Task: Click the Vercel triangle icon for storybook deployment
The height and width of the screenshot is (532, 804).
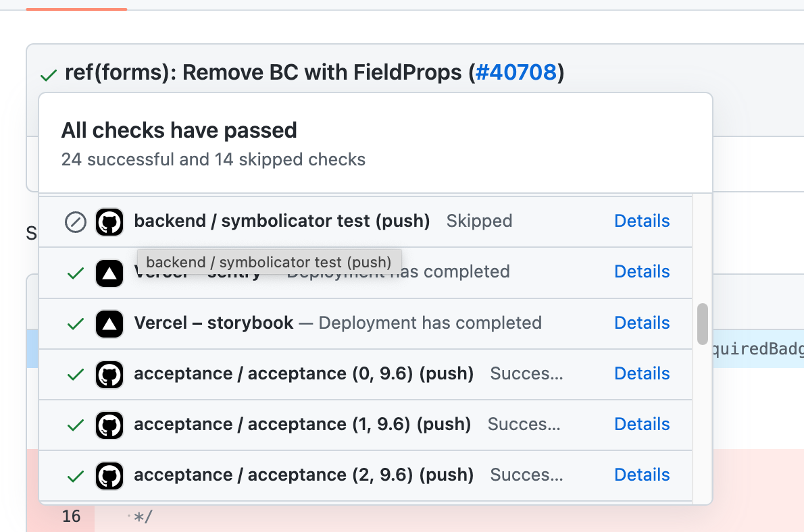Action: coord(109,323)
